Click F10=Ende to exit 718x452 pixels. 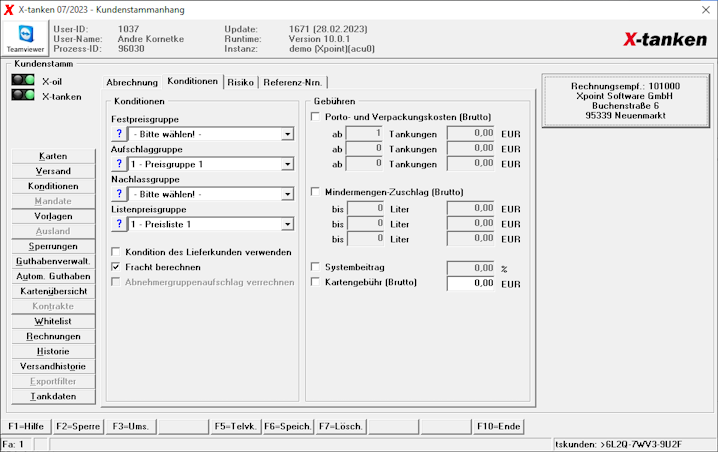click(x=499, y=426)
